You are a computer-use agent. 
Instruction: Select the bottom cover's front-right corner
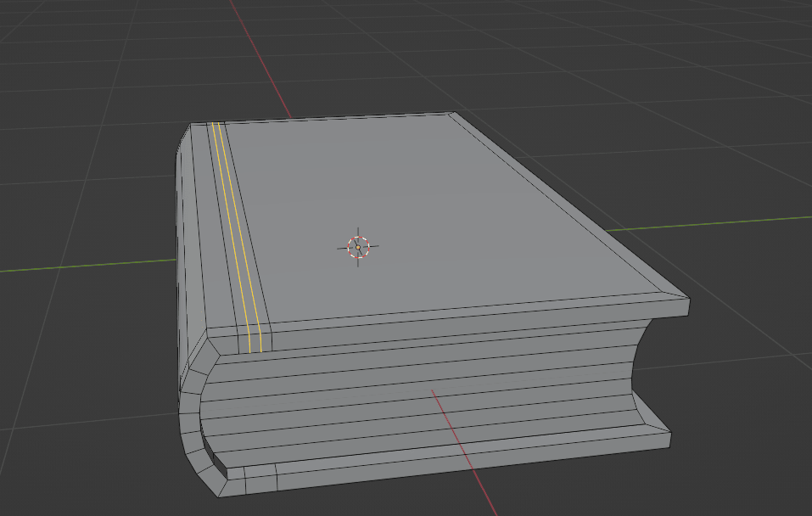click(x=671, y=446)
